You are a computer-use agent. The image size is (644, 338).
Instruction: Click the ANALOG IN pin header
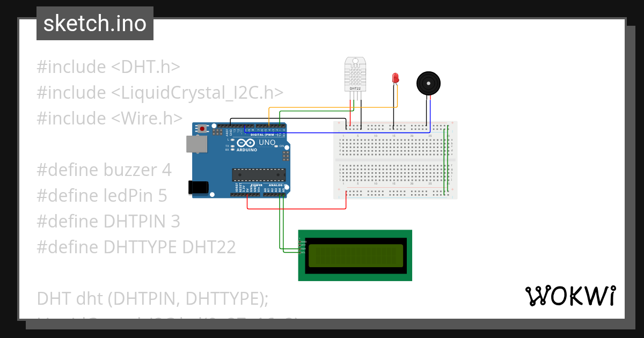(x=273, y=195)
